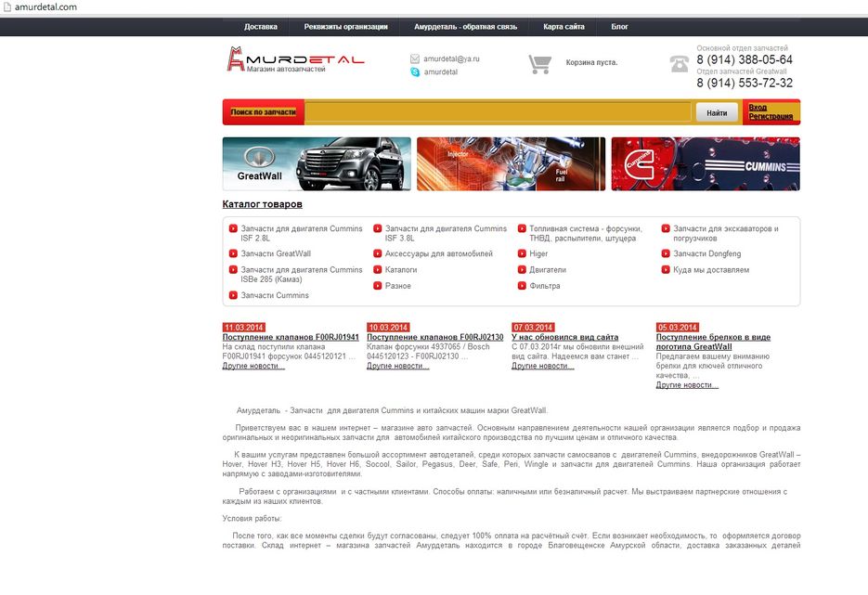Click the 11.03.2014 date label

pos(244,328)
